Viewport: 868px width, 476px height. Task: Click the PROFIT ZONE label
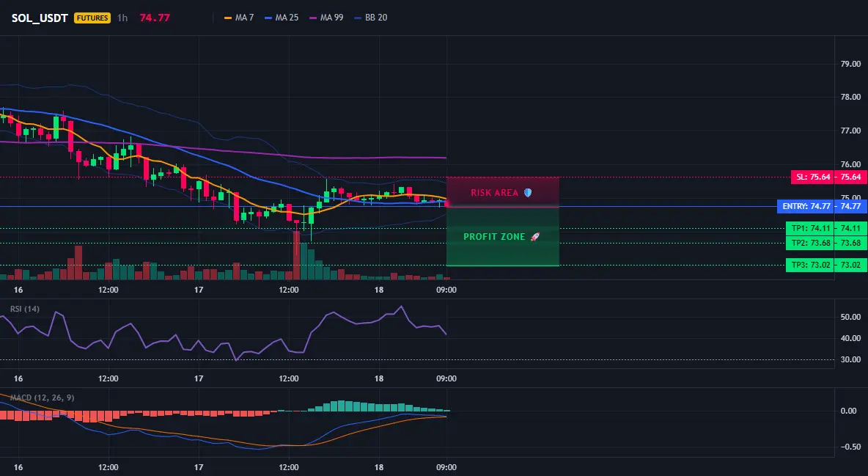[x=494, y=237]
